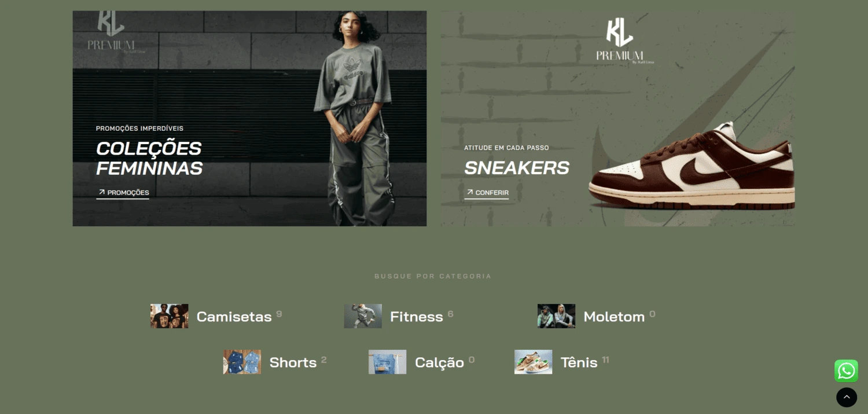Viewport: 868px width, 414px height.
Task: Select the Shorts category thumbnail
Action: coord(242,362)
